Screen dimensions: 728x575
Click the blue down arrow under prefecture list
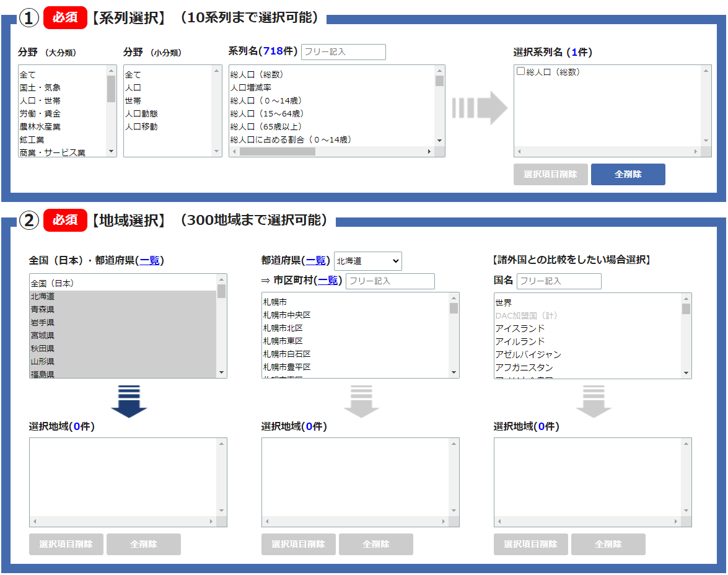pos(128,401)
